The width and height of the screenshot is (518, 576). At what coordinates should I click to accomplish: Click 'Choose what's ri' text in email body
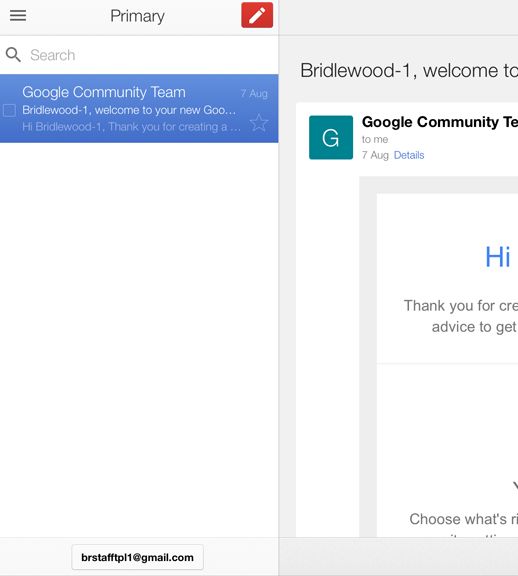[x=464, y=519]
